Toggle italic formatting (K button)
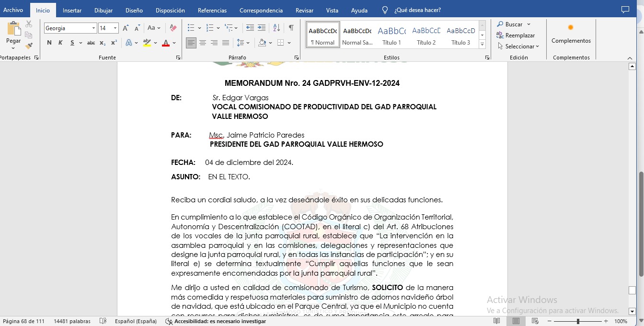644x326 pixels. [x=60, y=43]
